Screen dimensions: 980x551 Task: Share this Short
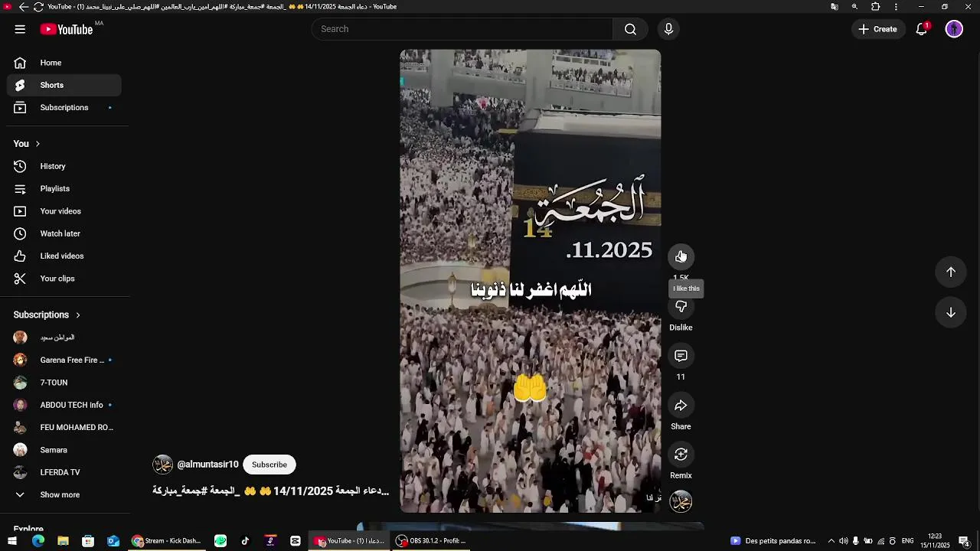681,406
